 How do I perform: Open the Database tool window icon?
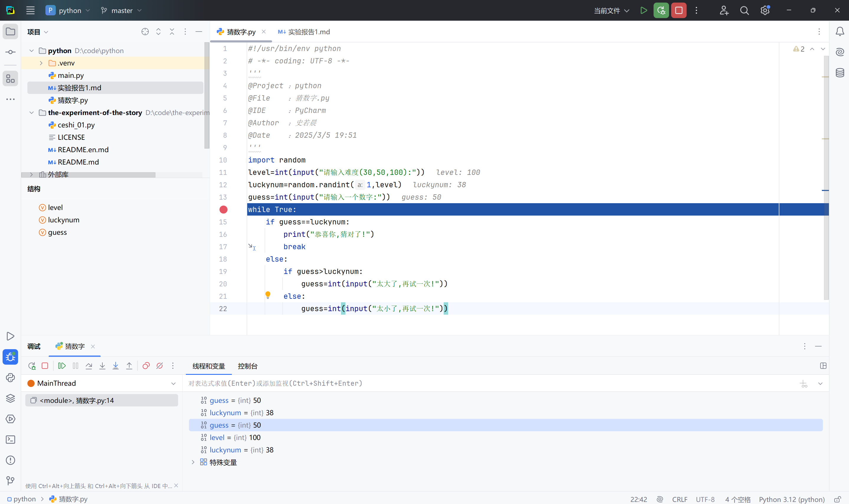(x=840, y=73)
